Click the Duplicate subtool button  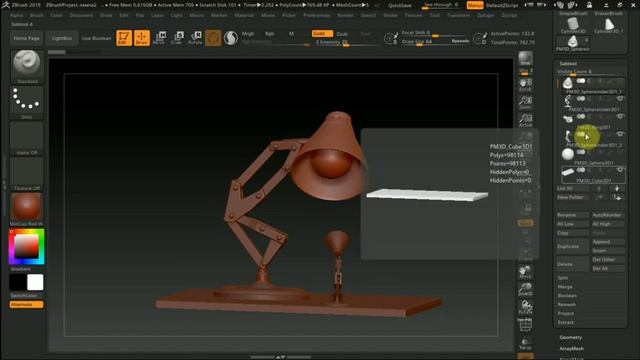[x=573, y=247]
